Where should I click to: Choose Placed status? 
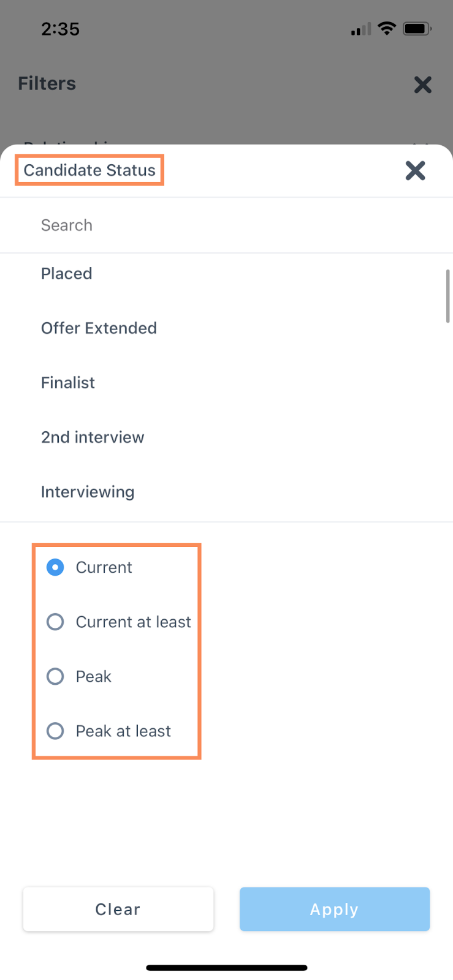(67, 274)
